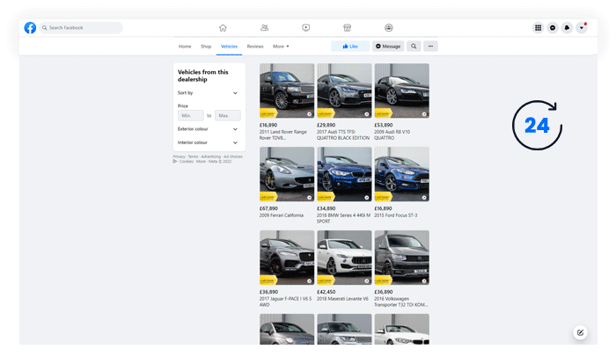Click the £29,890 price text
Screen dimensions: 616x364
click(326, 125)
